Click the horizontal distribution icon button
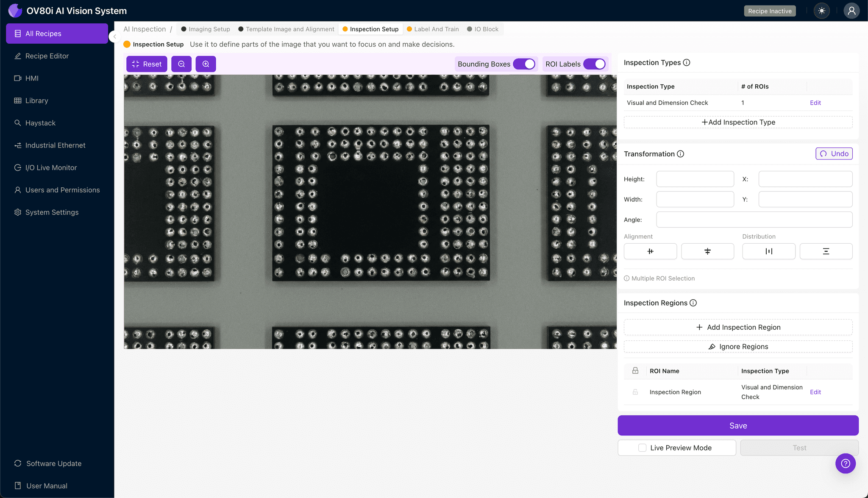Image resolution: width=868 pixels, height=498 pixels. click(x=768, y=251)
